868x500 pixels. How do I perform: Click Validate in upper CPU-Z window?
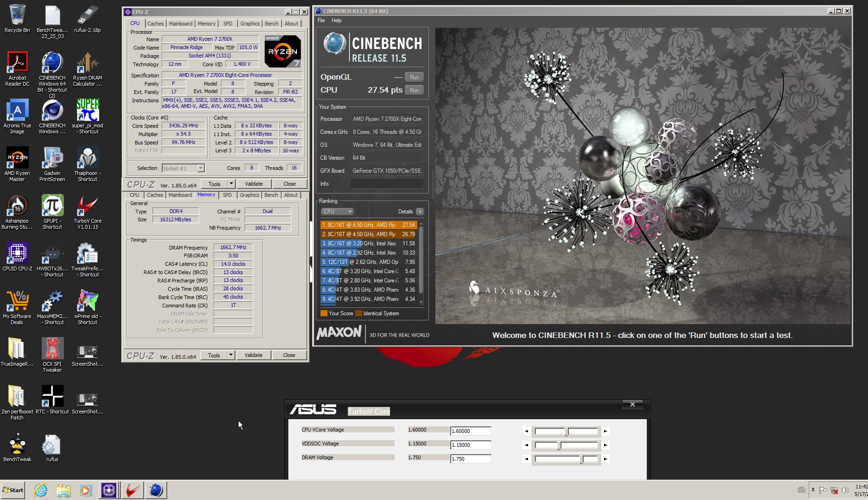pos(254,184)
